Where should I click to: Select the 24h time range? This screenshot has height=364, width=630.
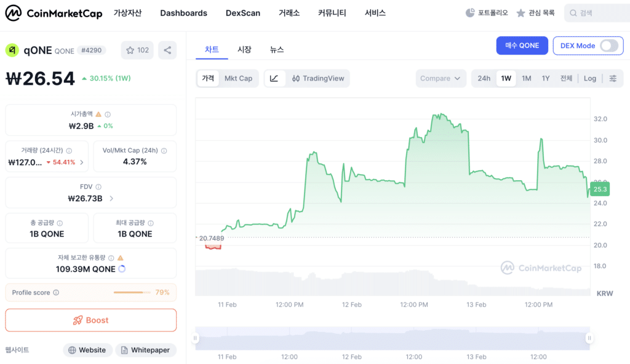(484, 78)
